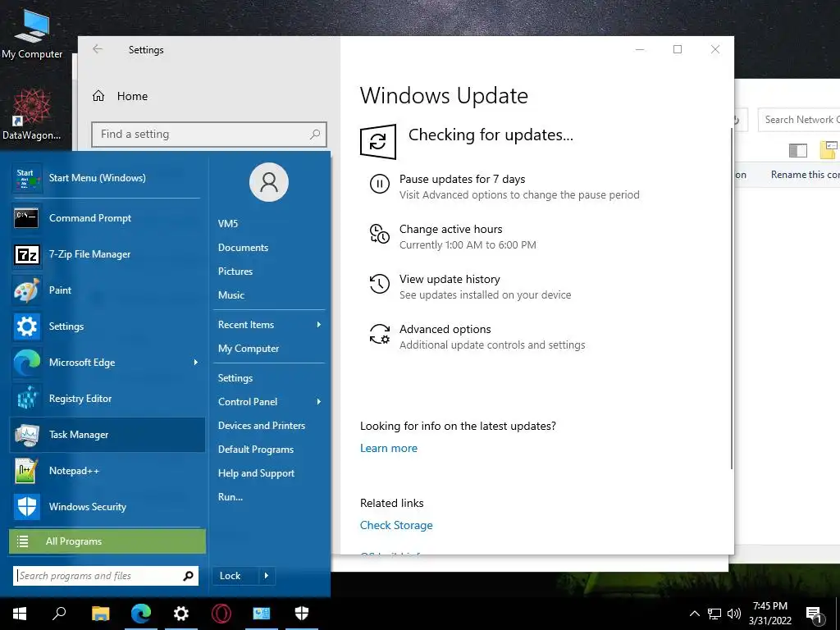Screen dimensions: 840x630
Task: Open the Windows Start button on taskbar
Action: 20,614
